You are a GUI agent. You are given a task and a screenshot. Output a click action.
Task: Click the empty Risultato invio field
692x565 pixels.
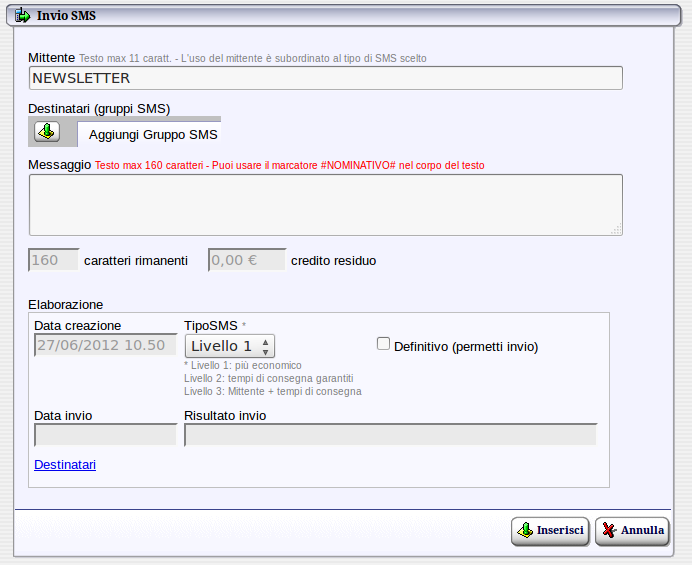(390, 434)
